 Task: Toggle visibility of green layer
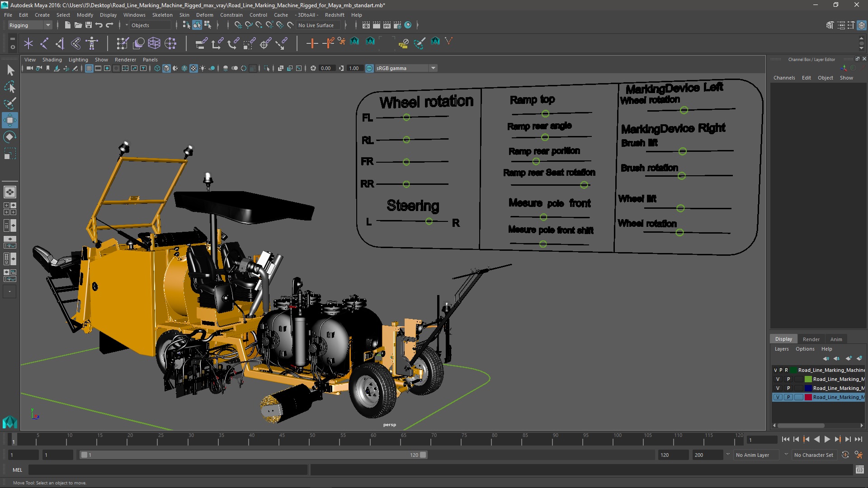[778, 380]
